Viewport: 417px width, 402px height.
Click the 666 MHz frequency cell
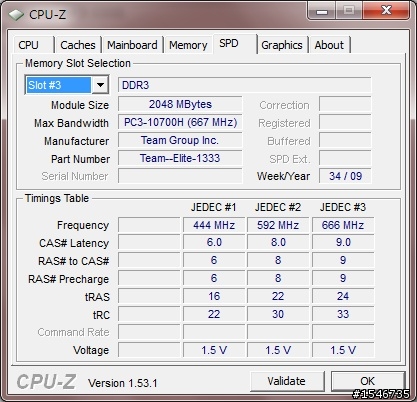[343, 225]
